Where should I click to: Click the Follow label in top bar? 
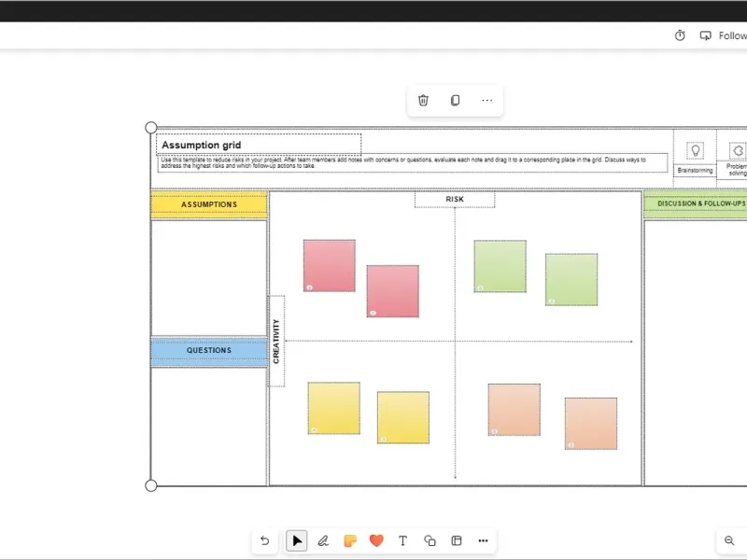[x=732, y=35]
